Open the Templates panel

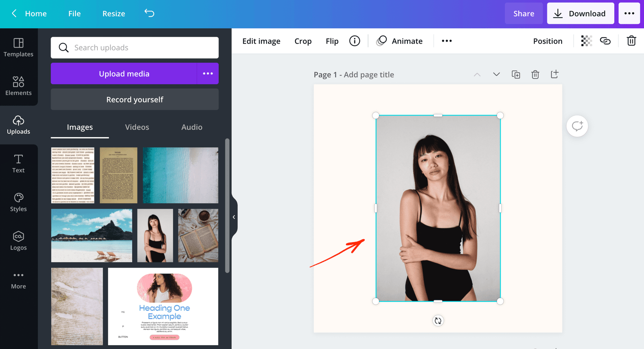[18, 47]
